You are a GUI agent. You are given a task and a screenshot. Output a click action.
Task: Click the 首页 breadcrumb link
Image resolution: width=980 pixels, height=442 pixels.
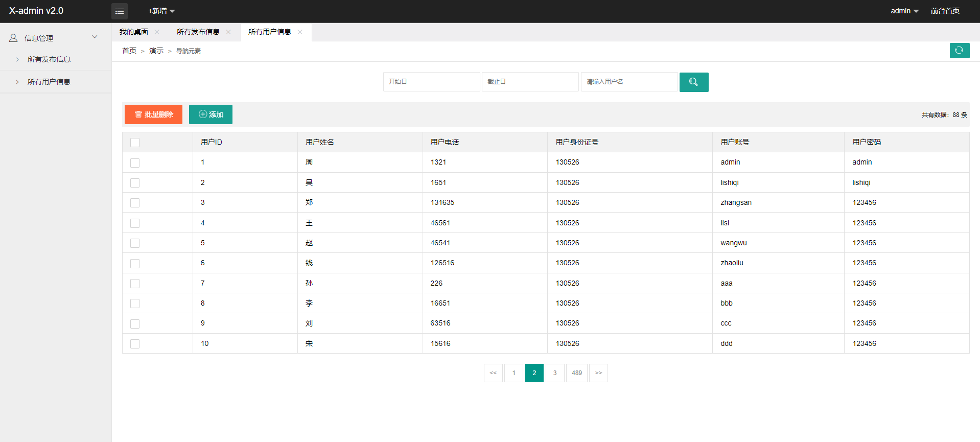coord(129,51)
